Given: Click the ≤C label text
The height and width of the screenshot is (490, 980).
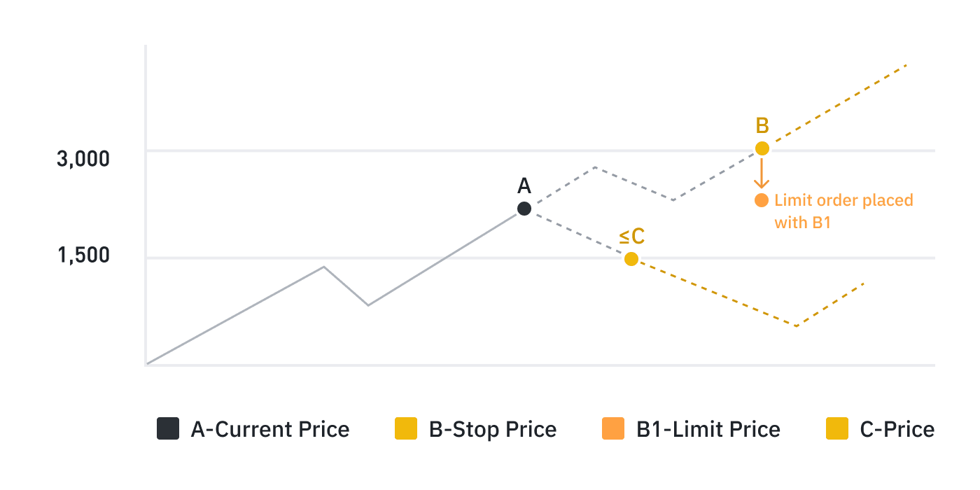Looking at the screenshot, I should pos(631,237).
